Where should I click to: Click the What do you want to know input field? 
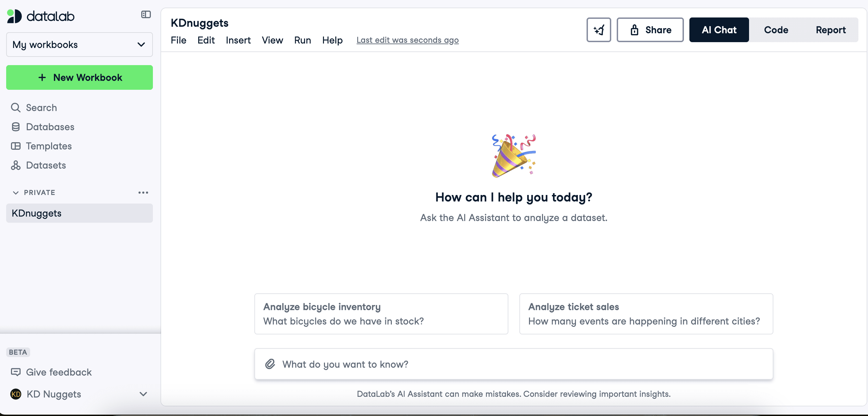pyautogui.click(x=514, y=364)
